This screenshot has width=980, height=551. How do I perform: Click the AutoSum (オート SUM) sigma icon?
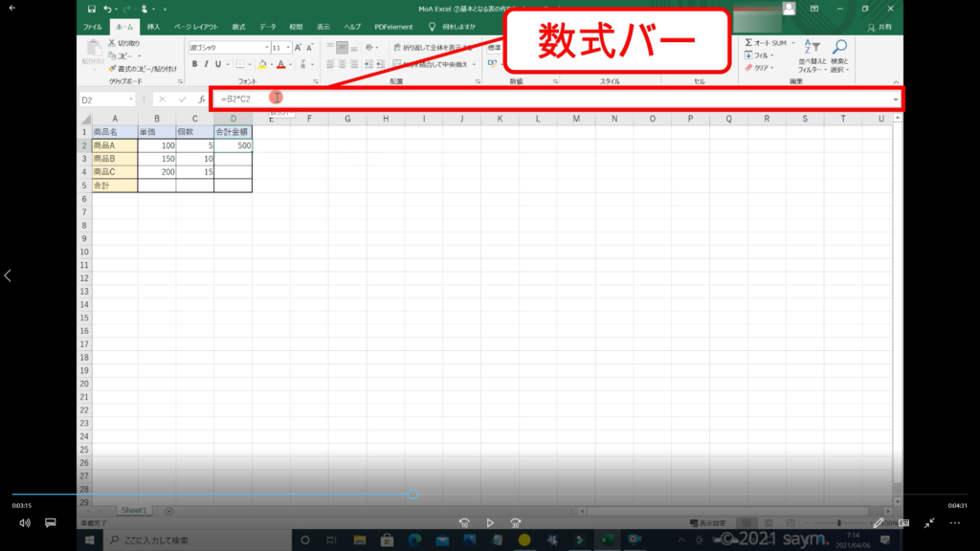coord(748,43)
